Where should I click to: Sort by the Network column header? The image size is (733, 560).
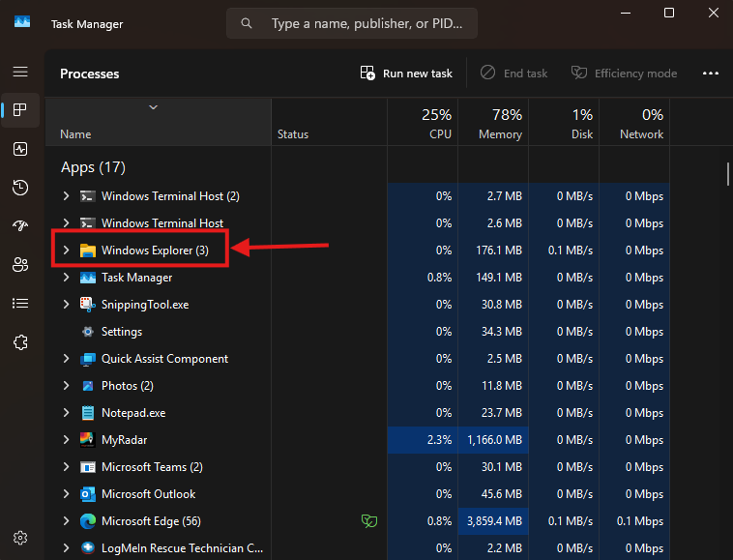tap(634, 123)
